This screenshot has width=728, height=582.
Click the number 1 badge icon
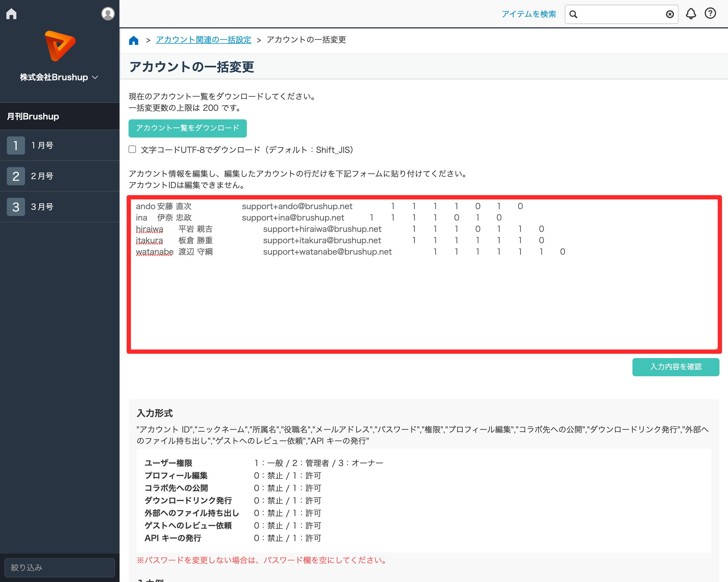[16, 145]
